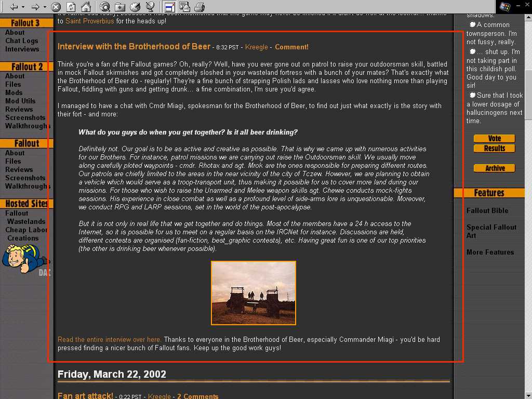
Task: Open the Home page icon
Action: 86,7
